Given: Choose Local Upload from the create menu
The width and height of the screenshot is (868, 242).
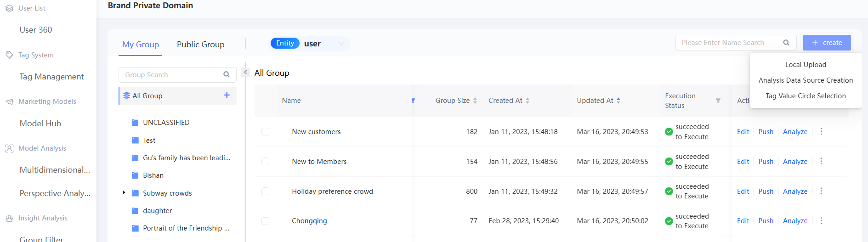Looking at the screenshot, I should [x=806, y=65].
